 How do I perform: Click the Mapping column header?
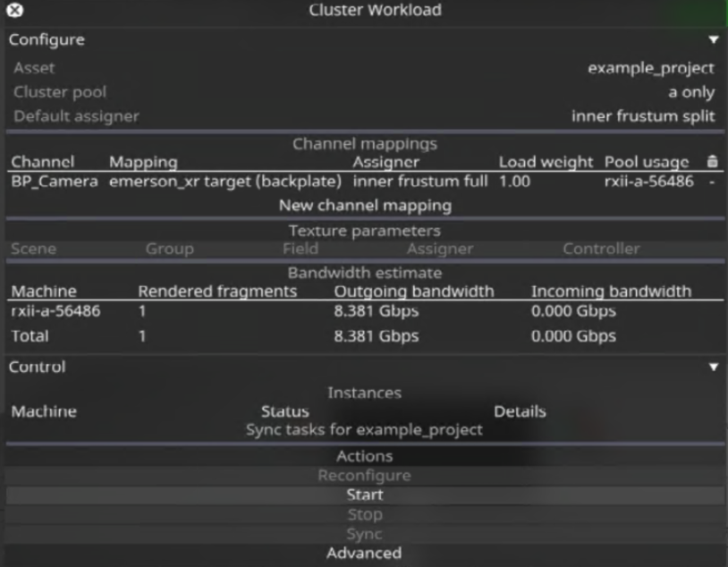[x=143, y=162]
